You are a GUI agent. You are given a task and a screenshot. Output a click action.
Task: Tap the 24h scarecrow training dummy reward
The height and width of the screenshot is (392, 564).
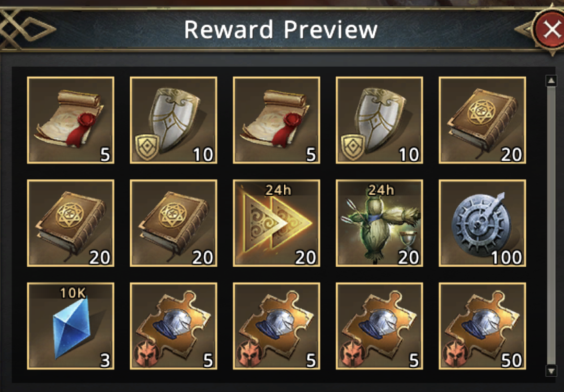point(379,223)
